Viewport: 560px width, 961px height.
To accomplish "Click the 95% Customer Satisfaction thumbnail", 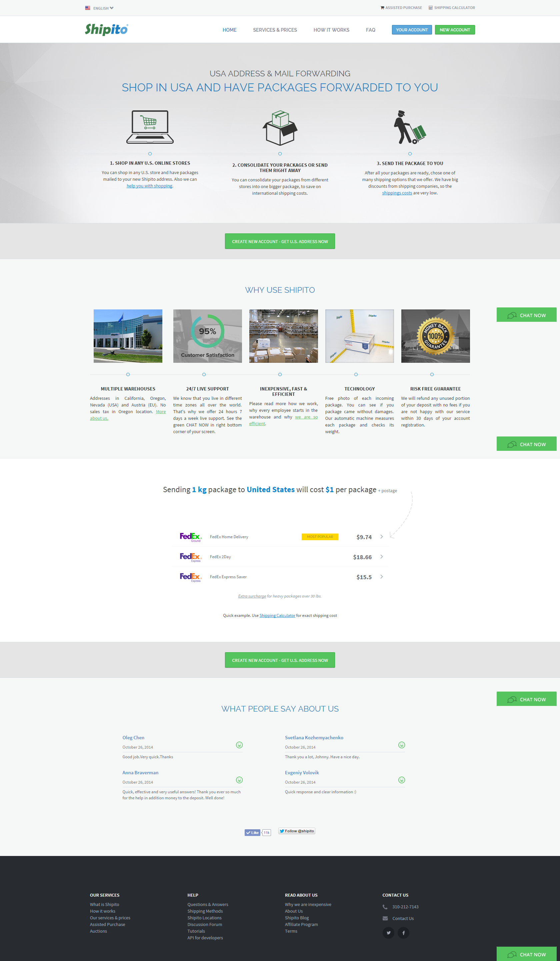I will (207, 336).
